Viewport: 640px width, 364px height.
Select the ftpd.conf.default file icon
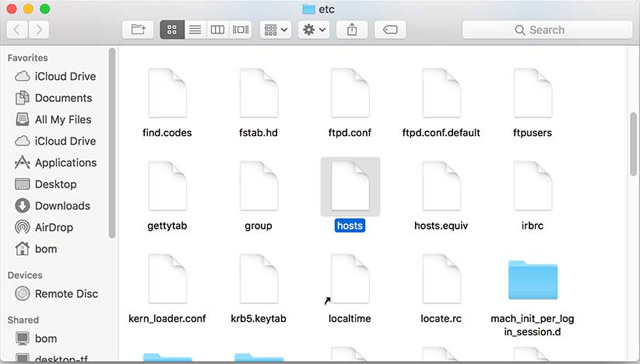click(441, 93)
